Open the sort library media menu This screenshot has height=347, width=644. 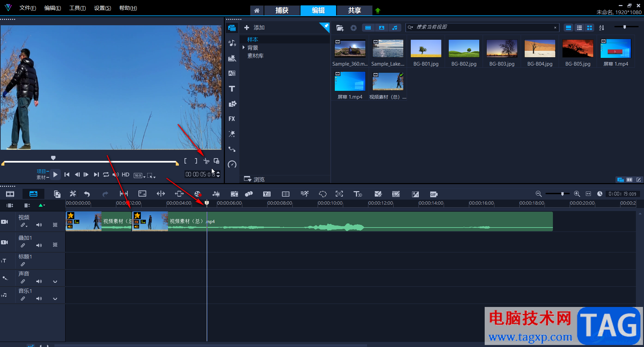click(x=602, y=28)
